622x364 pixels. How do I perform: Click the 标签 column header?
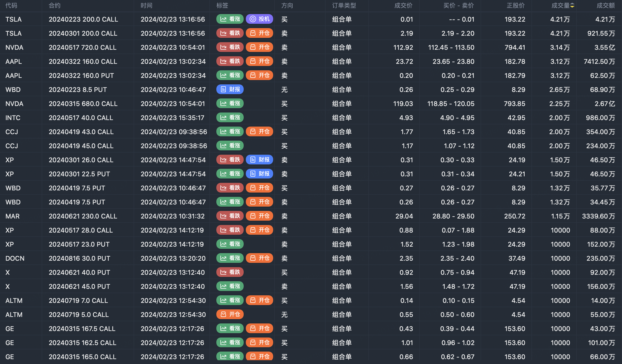pyautogui.click(x=222, y=5)
